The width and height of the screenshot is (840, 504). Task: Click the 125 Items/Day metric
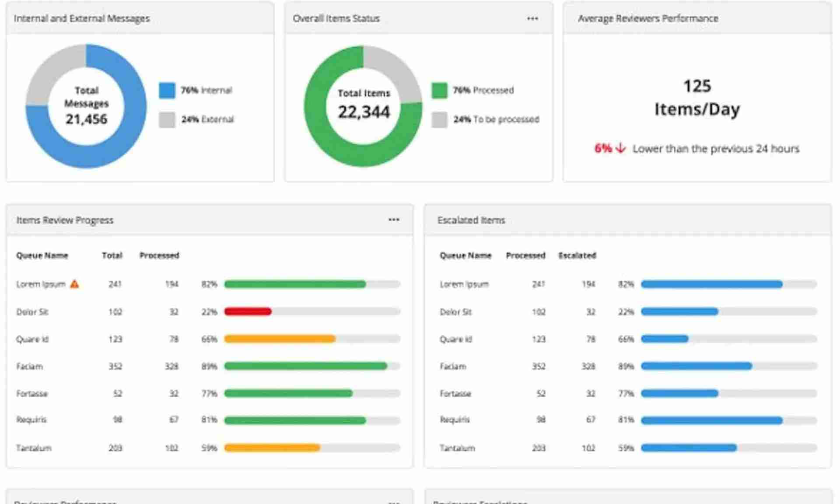coord(697,98)
